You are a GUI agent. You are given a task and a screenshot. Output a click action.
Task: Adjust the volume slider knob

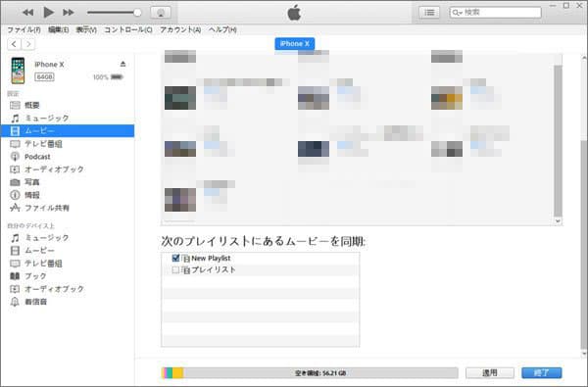(x=137, y=13)
